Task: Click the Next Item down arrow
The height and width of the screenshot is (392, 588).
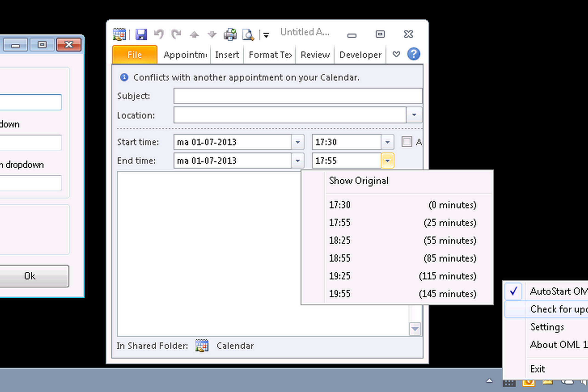Action: (212, 35)
